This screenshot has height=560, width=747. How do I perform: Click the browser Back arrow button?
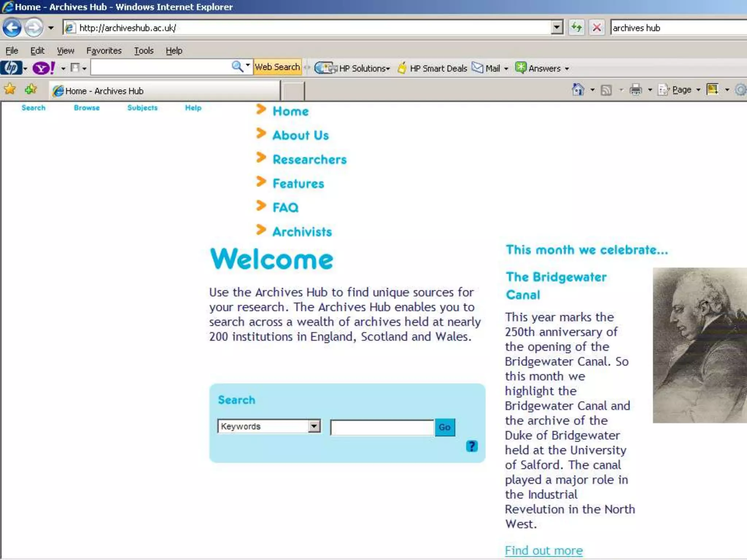tap(12, 28)
